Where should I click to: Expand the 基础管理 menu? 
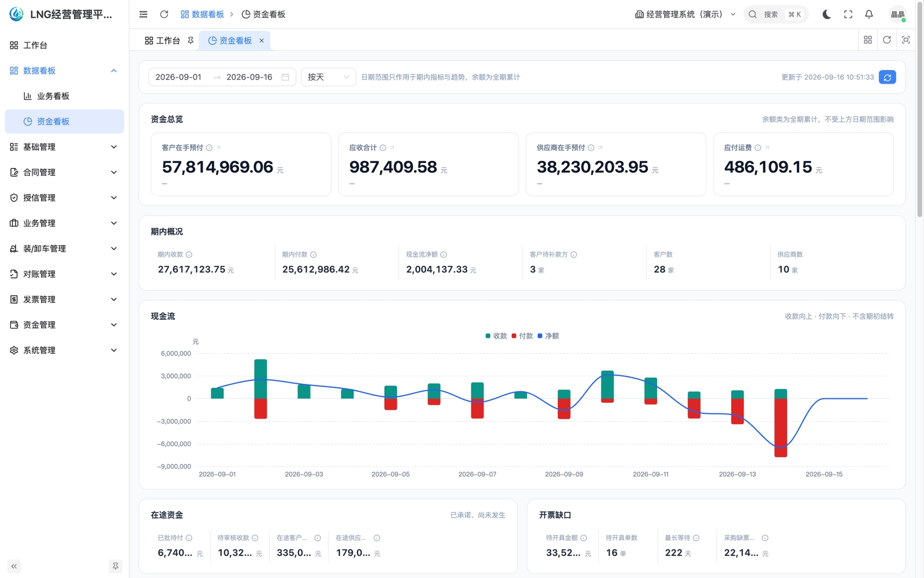click(x=64, y=147)
